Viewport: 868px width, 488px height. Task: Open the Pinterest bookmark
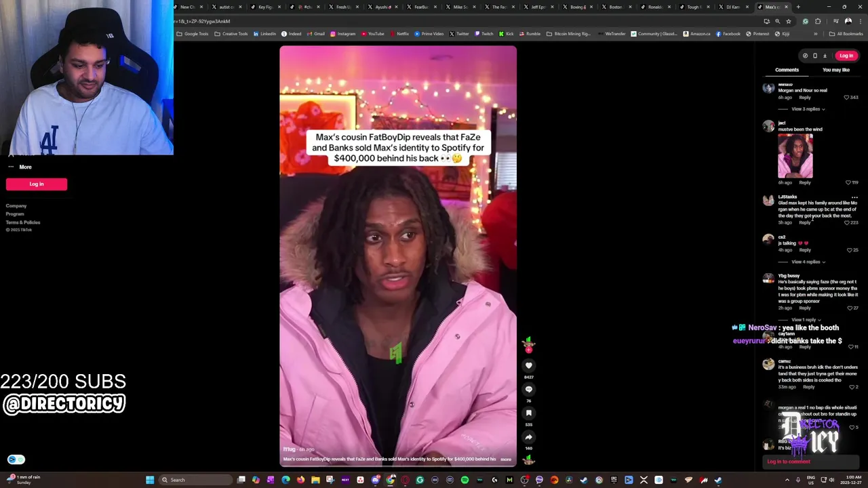[758, 34]
